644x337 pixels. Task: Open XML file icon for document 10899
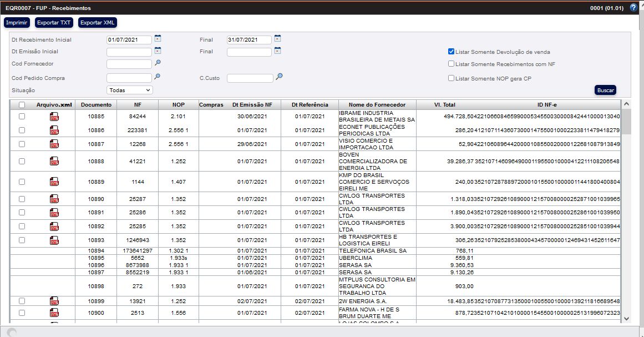coord(54,301)
